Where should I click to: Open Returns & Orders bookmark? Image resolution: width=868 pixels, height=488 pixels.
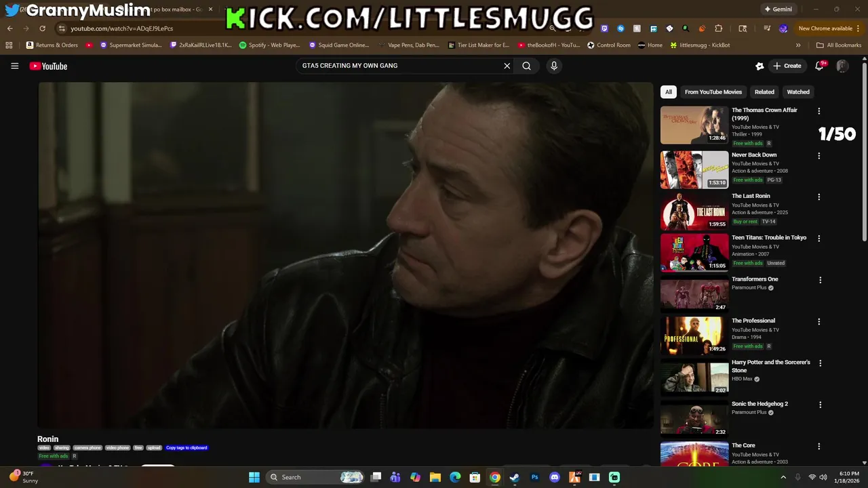point(52,45)
